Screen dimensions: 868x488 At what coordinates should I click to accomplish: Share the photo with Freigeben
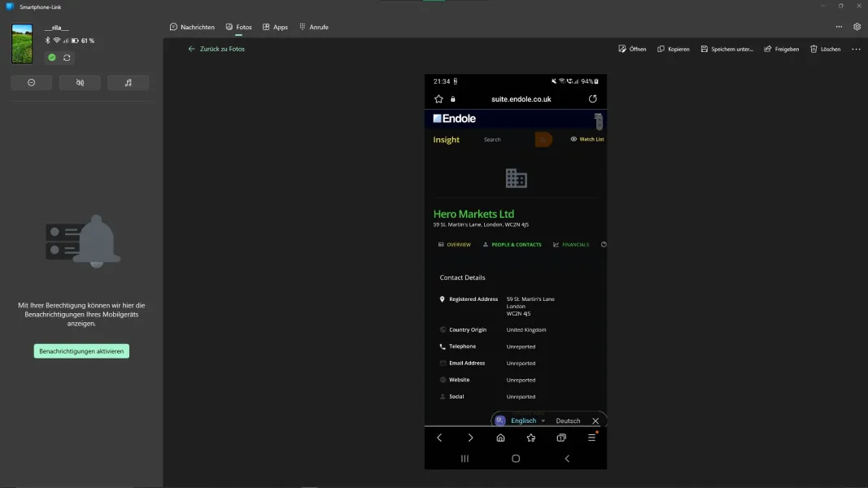point(781,49)
